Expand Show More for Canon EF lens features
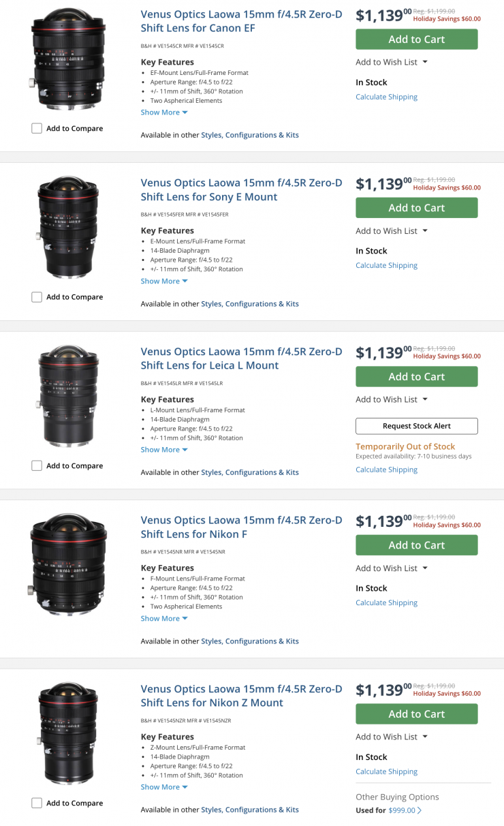The height and width of the screenshot is (826, 504). tap(163, 112)
